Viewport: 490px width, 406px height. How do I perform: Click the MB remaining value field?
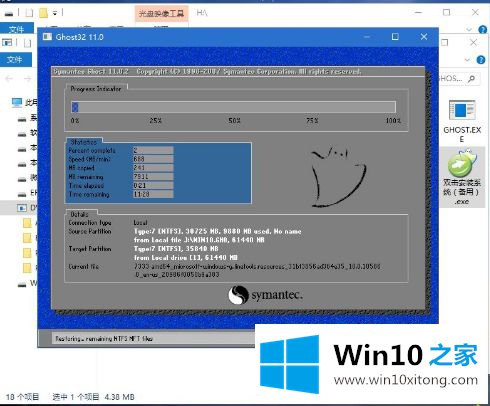(153, 176)
